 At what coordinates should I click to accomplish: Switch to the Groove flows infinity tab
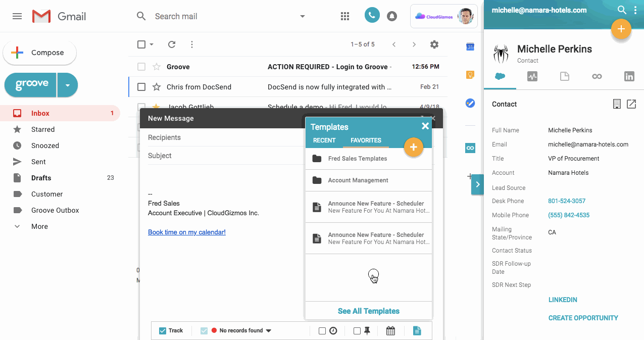597,76
